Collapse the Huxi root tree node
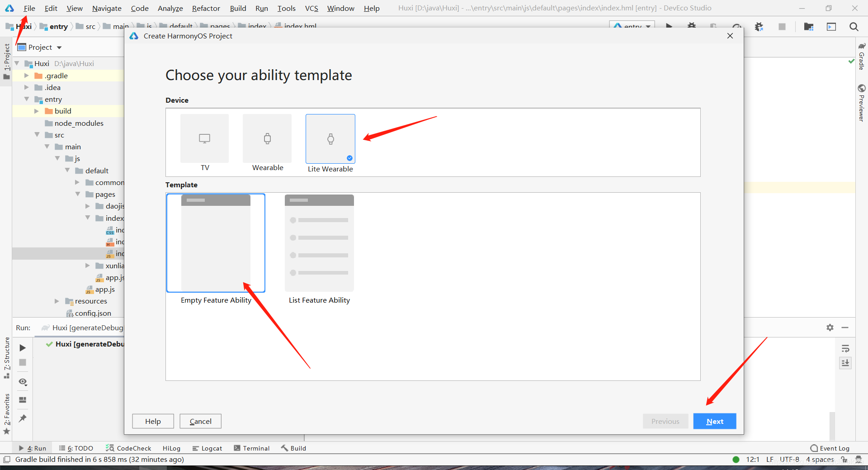868x470 pixels. [x=17, y=63]
